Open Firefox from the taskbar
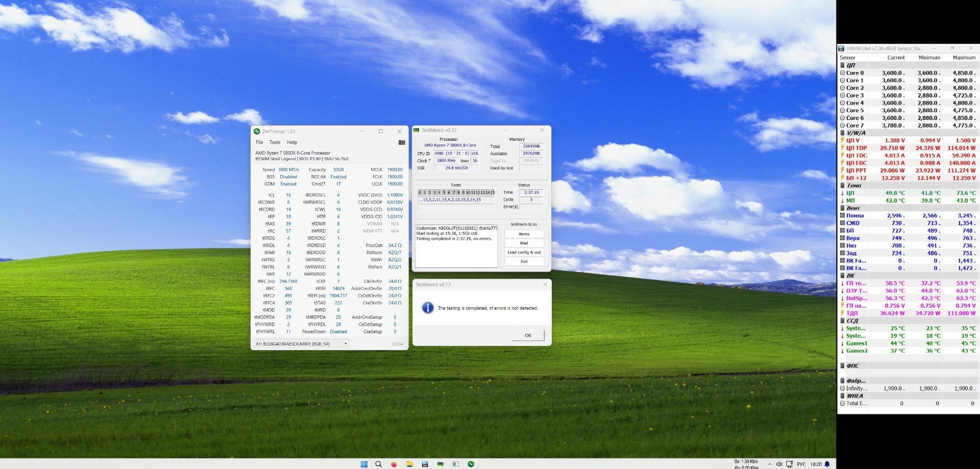 pyautogui.click(x=394, y=464)
